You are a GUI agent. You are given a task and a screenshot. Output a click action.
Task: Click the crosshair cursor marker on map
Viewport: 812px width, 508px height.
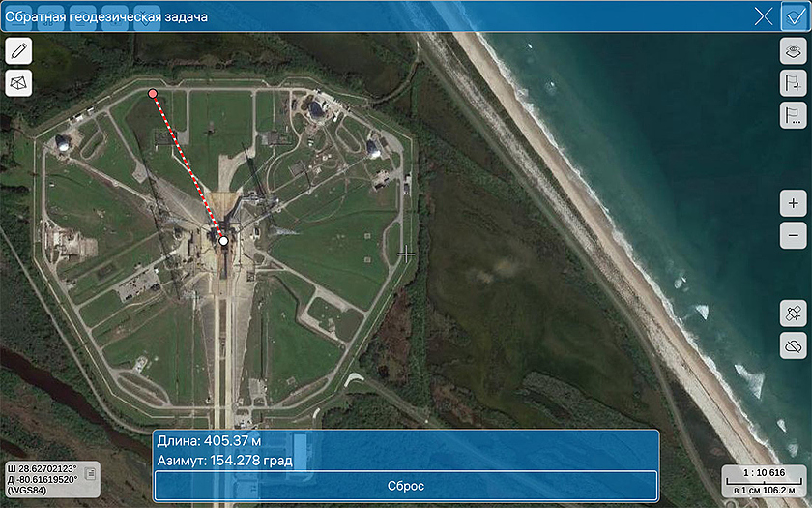(x=406, y=253)
